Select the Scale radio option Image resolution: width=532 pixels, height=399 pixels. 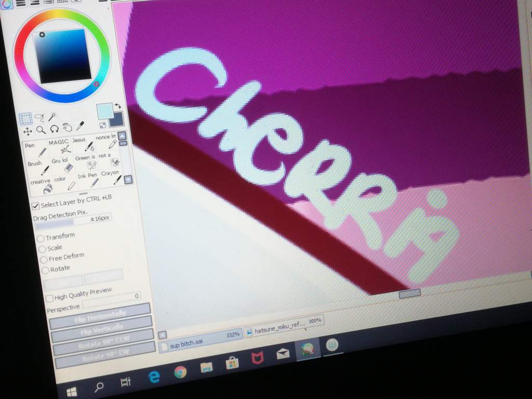(x=42, y=249)
